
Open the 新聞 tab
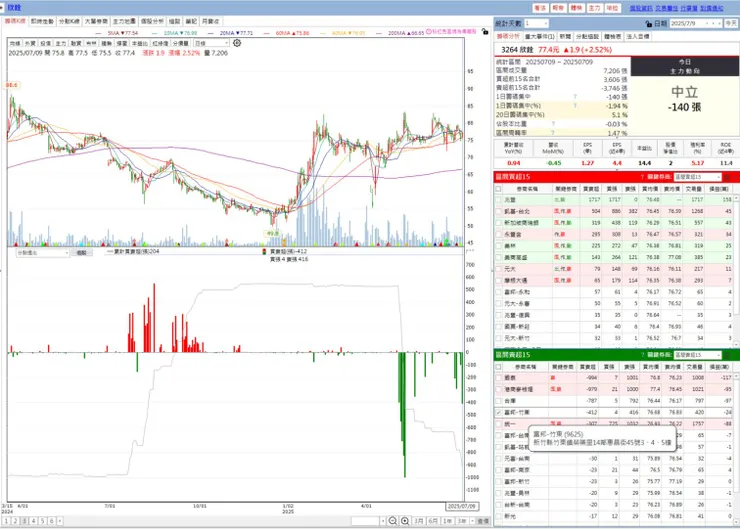tap(565, 36)
